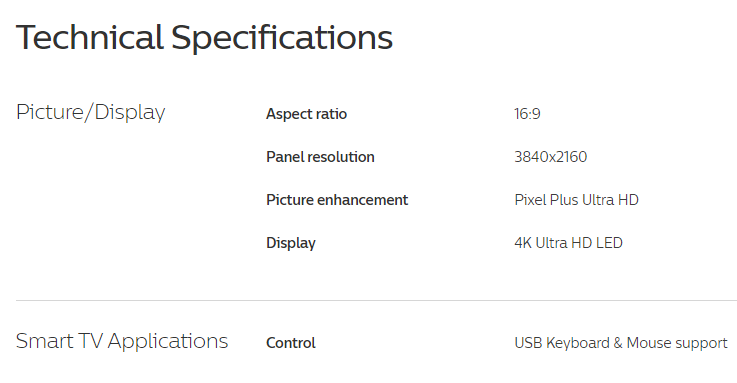The image size is (737, 383).
Task: Click the word Applications in Smart TV title
Action: pos(168,342)
